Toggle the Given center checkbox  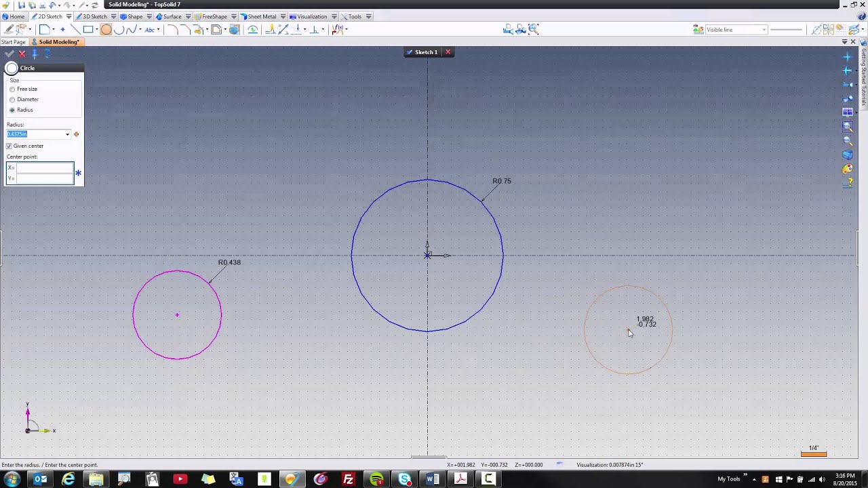click(9, 146)
